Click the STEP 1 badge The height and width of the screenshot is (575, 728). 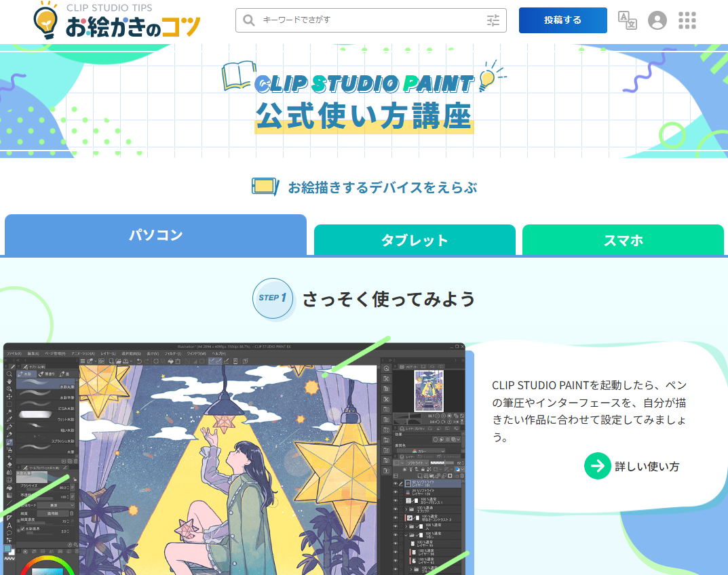tap(273, 298)
